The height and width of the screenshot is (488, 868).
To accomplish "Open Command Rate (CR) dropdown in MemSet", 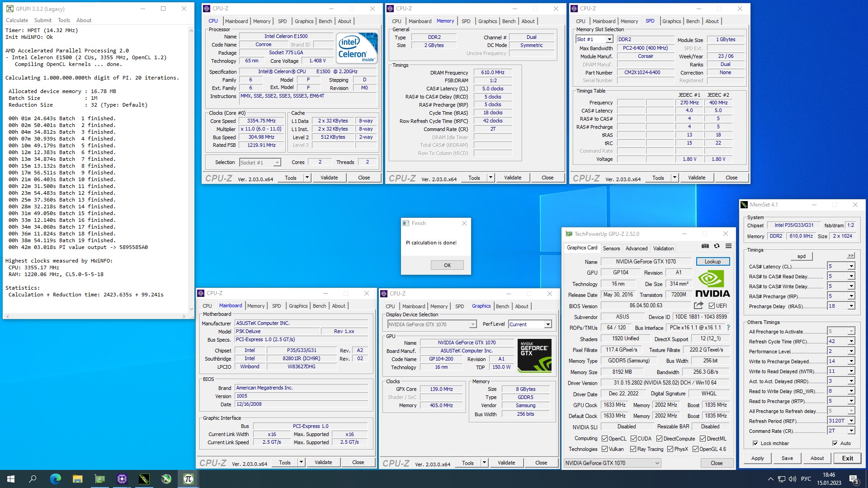I will tap(851, 431).
